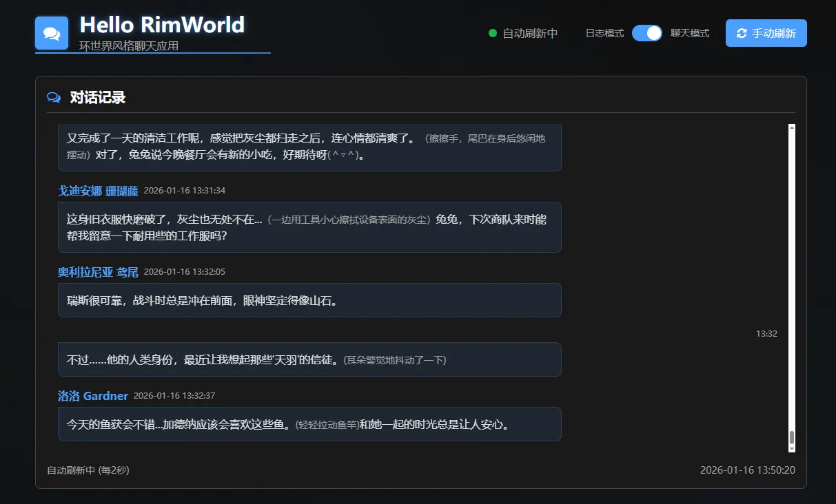
Task: Open sender name 戈迪安娜 珊瑚藤
Action: (x=98, y=191)
